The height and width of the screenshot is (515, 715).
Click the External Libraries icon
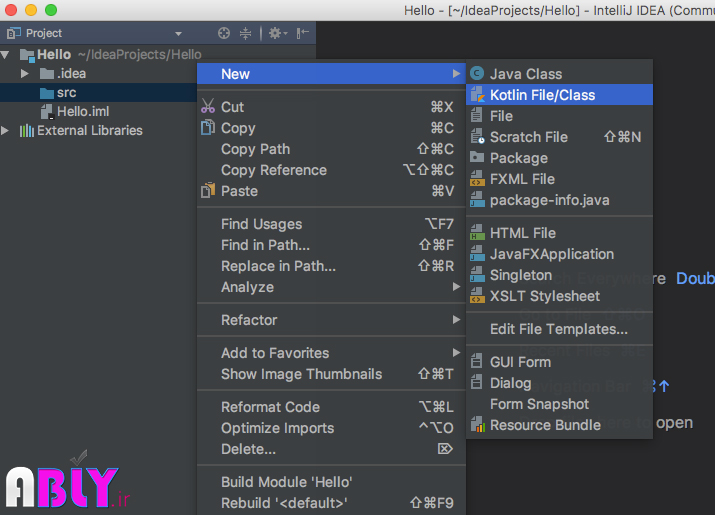coord(26,130)
